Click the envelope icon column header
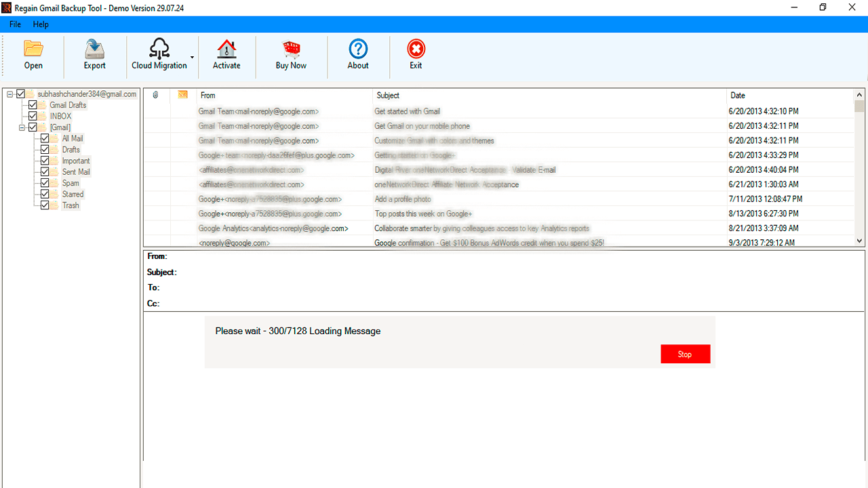The width and height of the screenshot is (868, 488). pyautogui.click(x=182, y=95)
